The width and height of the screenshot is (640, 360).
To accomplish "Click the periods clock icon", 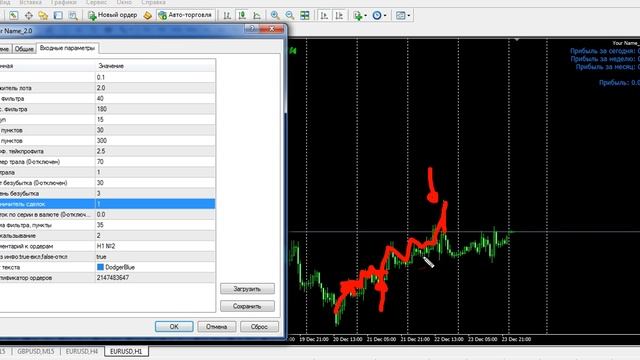I will 377,16.
